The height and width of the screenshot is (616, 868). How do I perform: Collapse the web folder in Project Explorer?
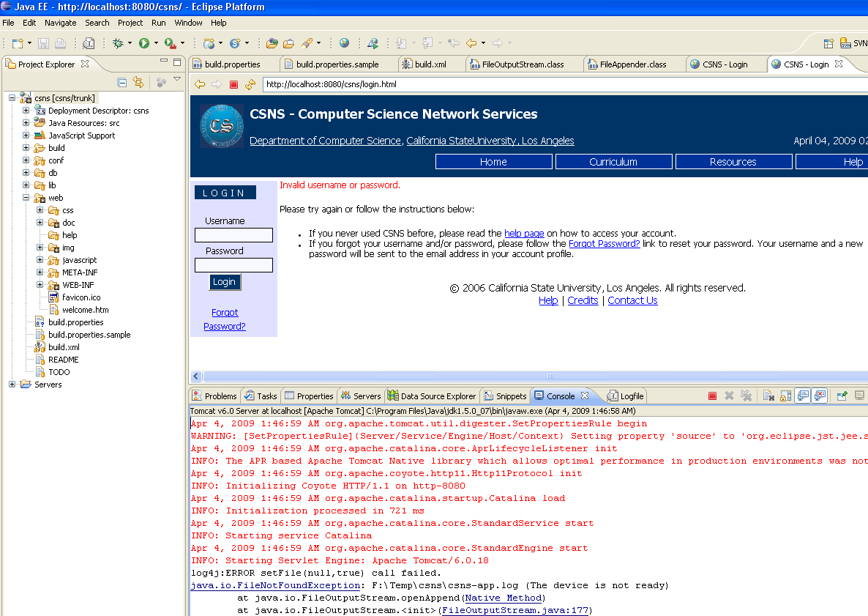coord(26,198)
